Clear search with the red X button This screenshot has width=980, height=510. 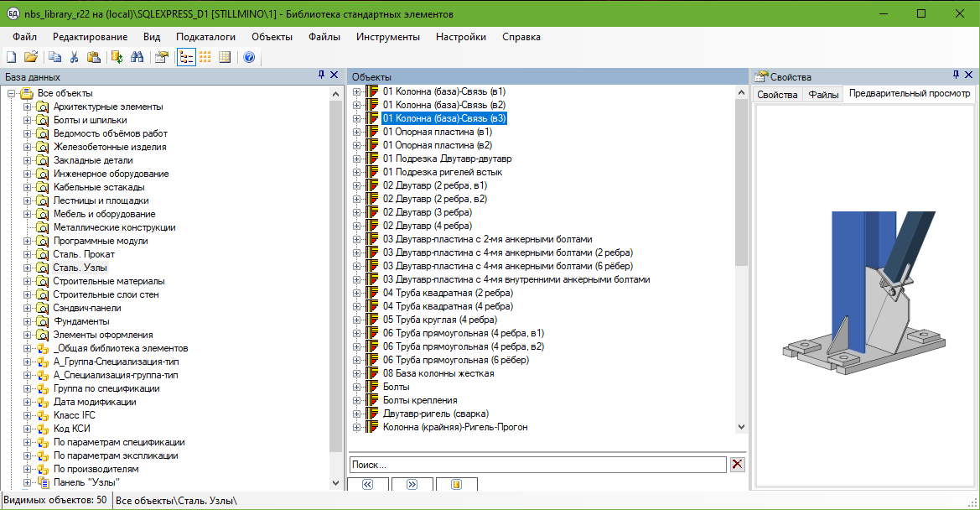click(x=737, y=465)
